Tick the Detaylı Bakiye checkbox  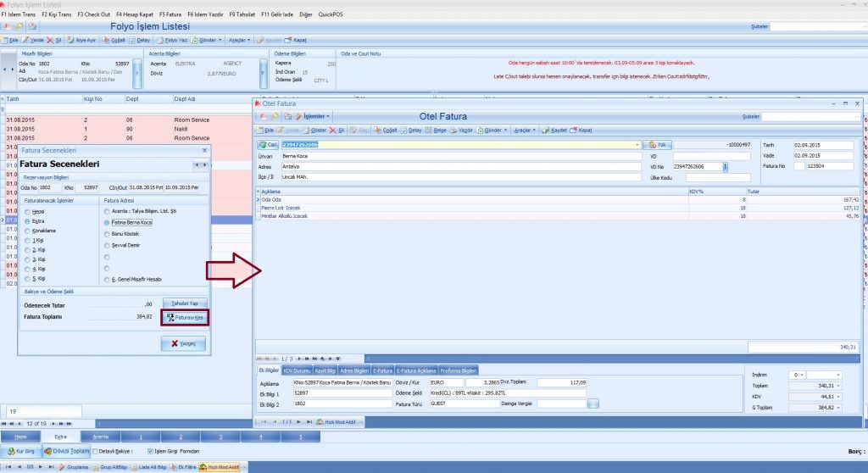click(x=96, y=451)
